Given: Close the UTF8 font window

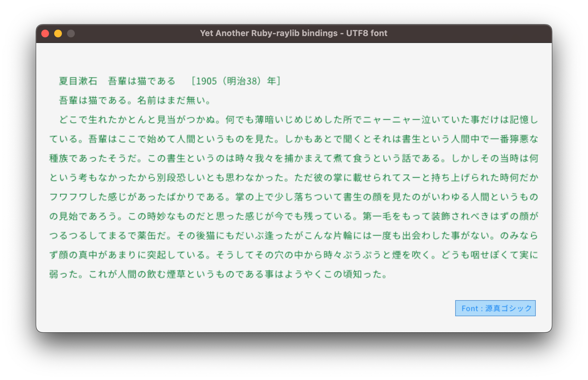Looking at the screenshot, I should [45, 33].
